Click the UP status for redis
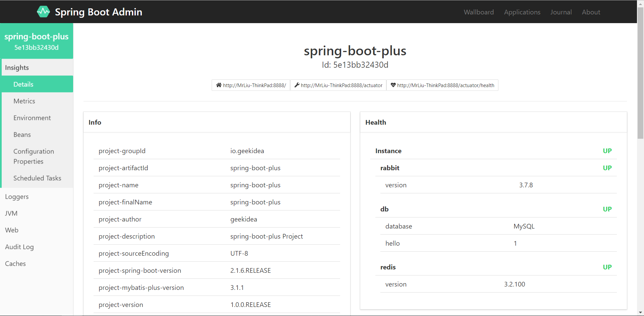This screenshot has width=644, height=316. click(607, 267)
